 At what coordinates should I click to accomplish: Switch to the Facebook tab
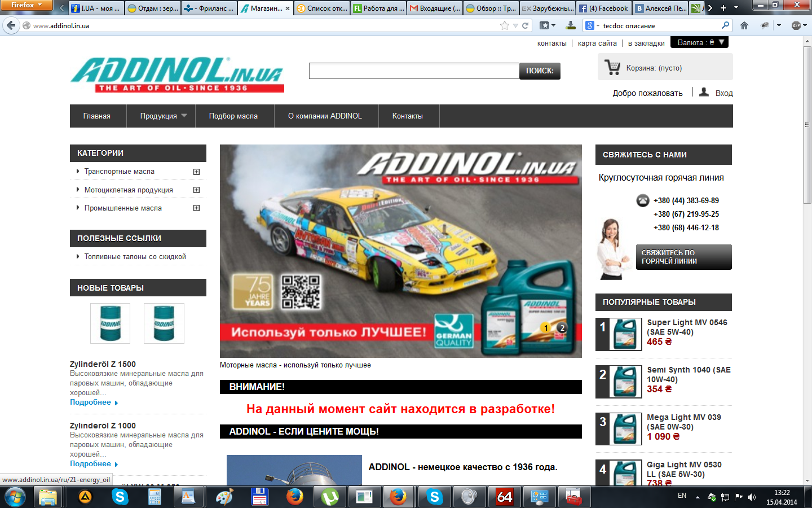pyautogui.click(x=603, y=8)
